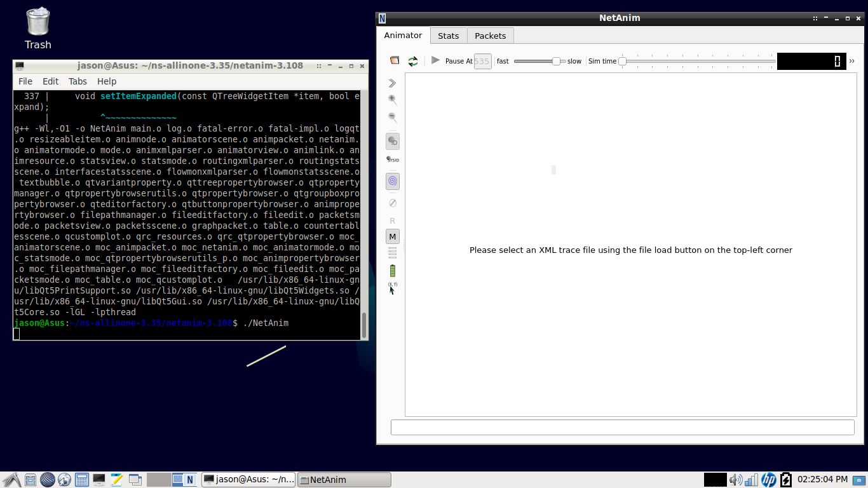Image resolution: width=868 pixels, height=488 pixels.
Task: Click the volume speaker tray icon
Action: point(736,480)
